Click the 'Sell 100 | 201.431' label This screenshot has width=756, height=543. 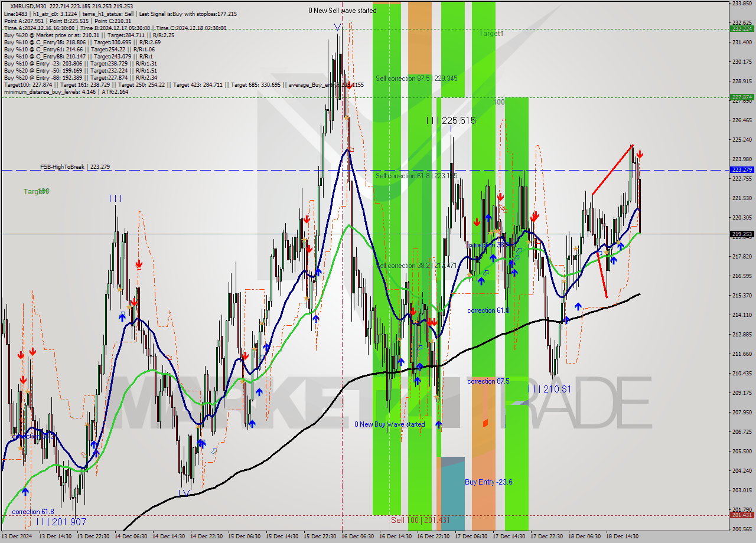coord(421,520)
